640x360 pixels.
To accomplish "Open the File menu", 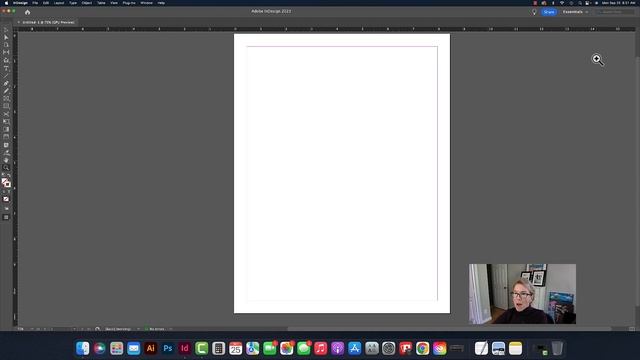I will click(35, 3).
